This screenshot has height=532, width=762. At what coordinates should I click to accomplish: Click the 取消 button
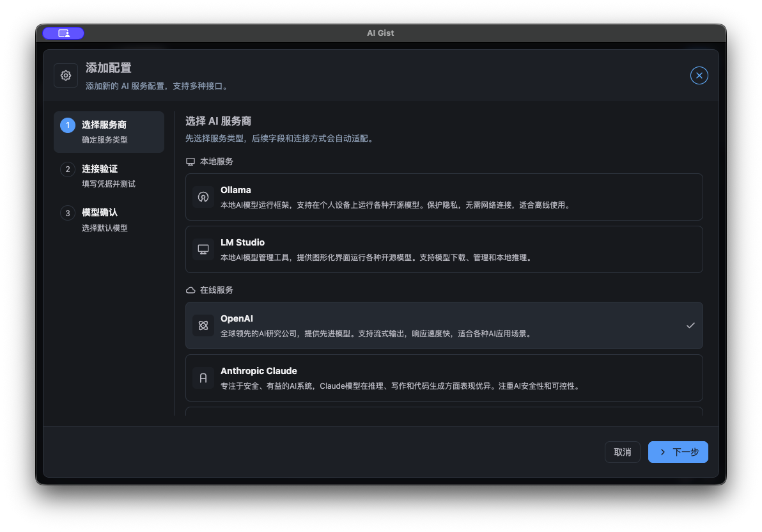coord(622,452)
